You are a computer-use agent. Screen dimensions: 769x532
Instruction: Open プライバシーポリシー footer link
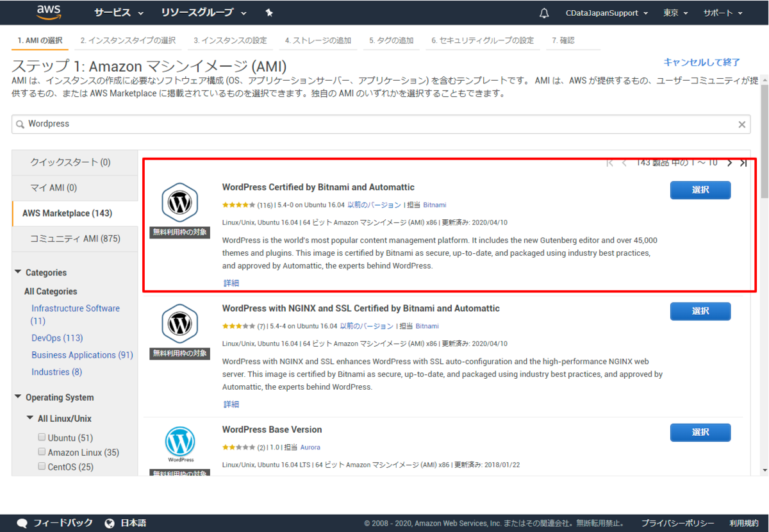click(x=678, y=523)
